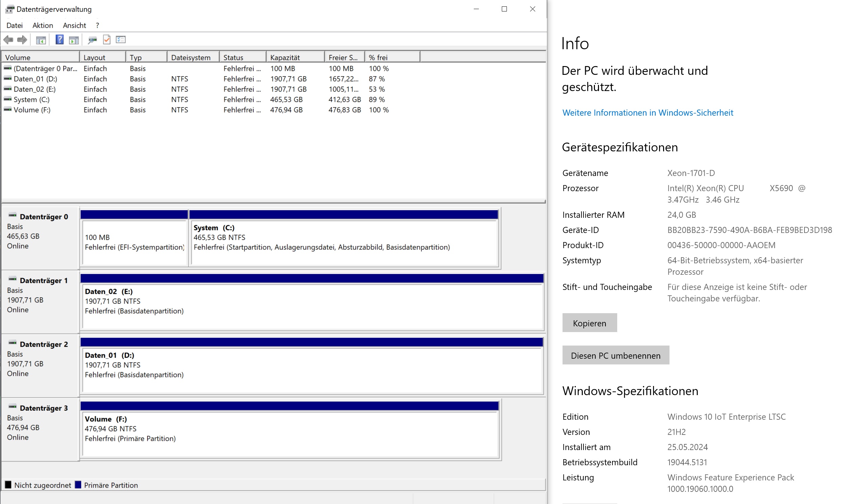Screen dimensions: 846x504
Task: Click the checklist view settings toolbar icon
Action: pos(121,40)
